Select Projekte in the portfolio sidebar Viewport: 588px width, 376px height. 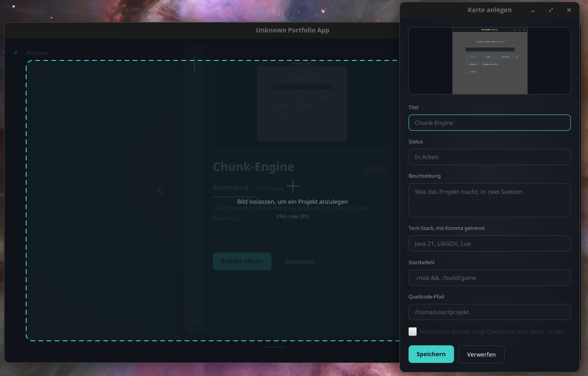[37, 53]
